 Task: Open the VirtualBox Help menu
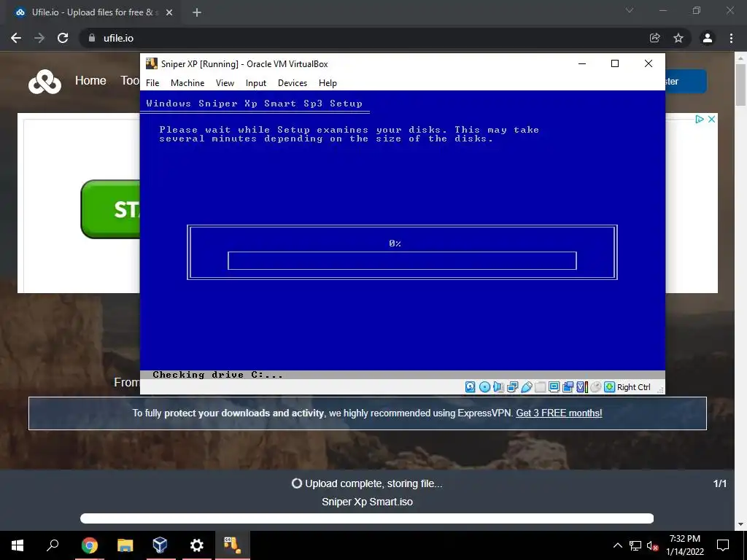pos(328,83)
